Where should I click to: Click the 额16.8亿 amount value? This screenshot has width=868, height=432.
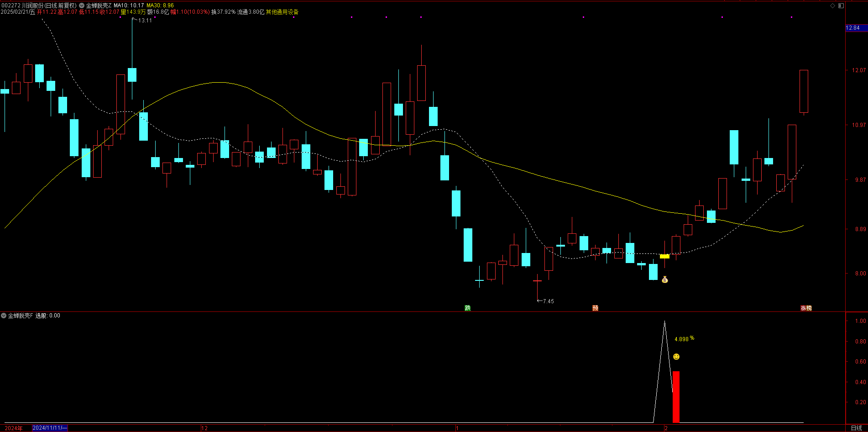[158, 12]
